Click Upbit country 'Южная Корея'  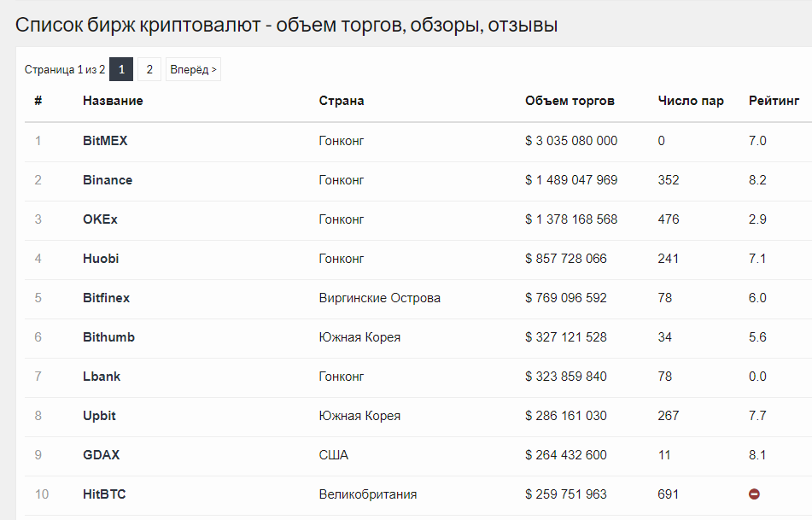360,416
